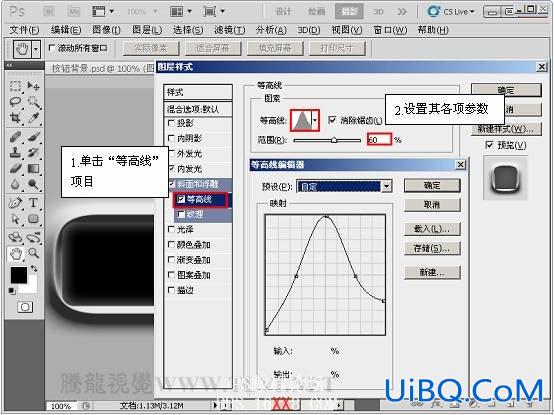Expand more workspaces chevron
554x415 pixels.
click(x=402, y=12)
